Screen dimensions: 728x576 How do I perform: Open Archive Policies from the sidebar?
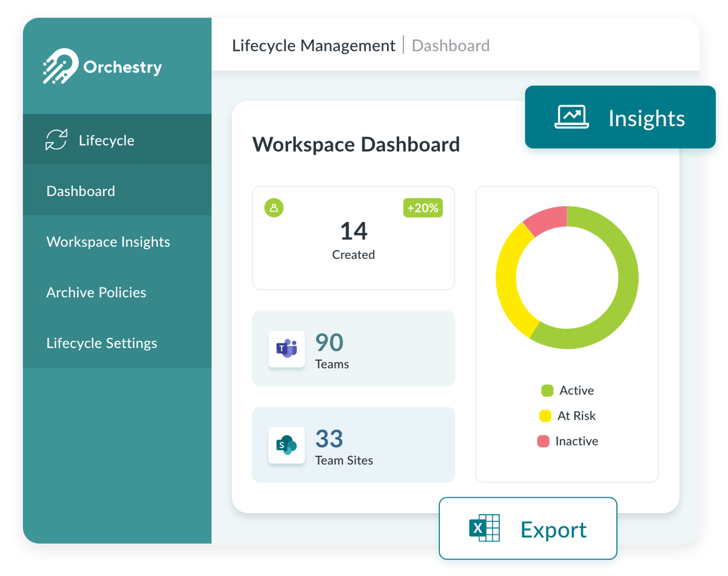(96, 292)
